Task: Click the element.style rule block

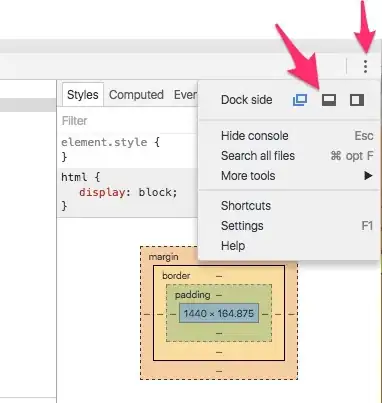Action: point(128,149)
